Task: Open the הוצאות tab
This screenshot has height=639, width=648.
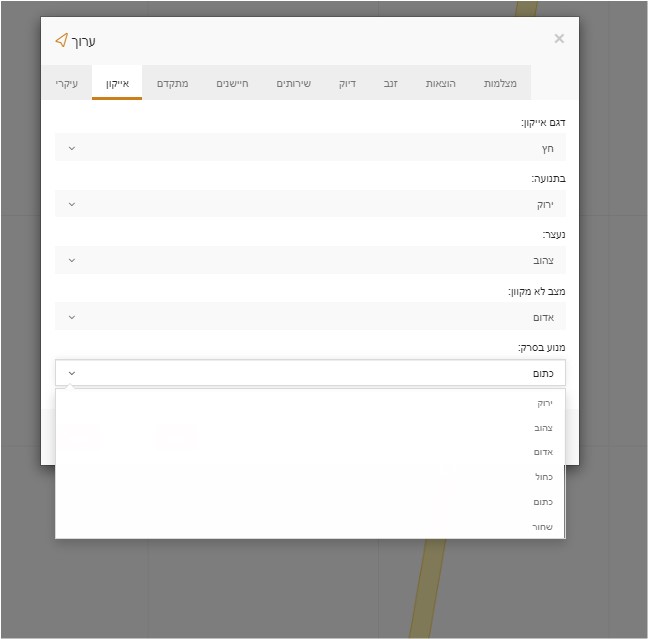Action: (x=440, y=83)
